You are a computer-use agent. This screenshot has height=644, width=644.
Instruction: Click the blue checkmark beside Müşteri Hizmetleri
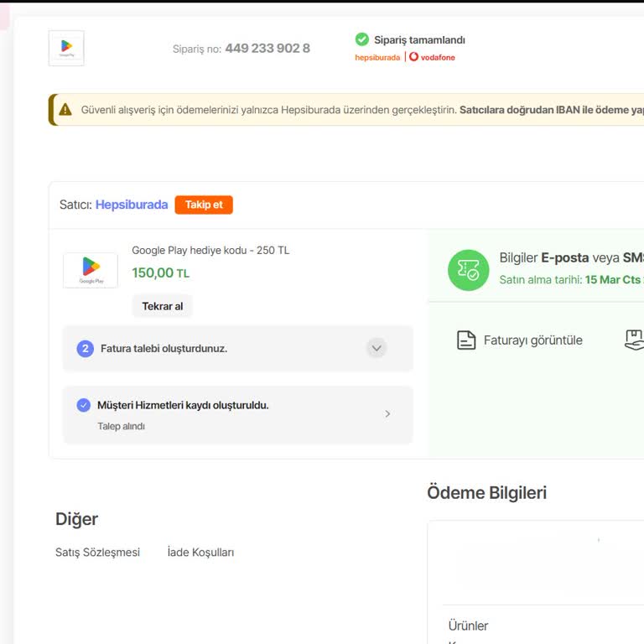point(84,405)
